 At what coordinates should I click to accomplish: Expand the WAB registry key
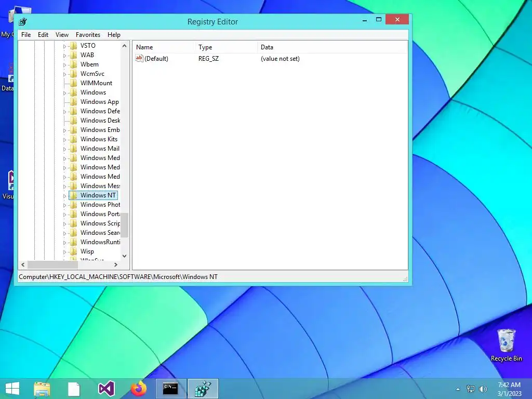64,56
